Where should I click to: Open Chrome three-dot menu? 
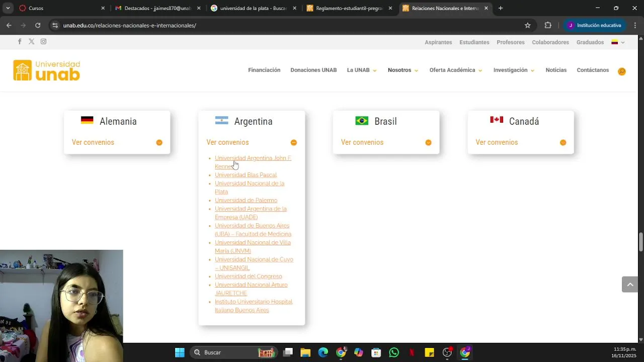[635, 25]
